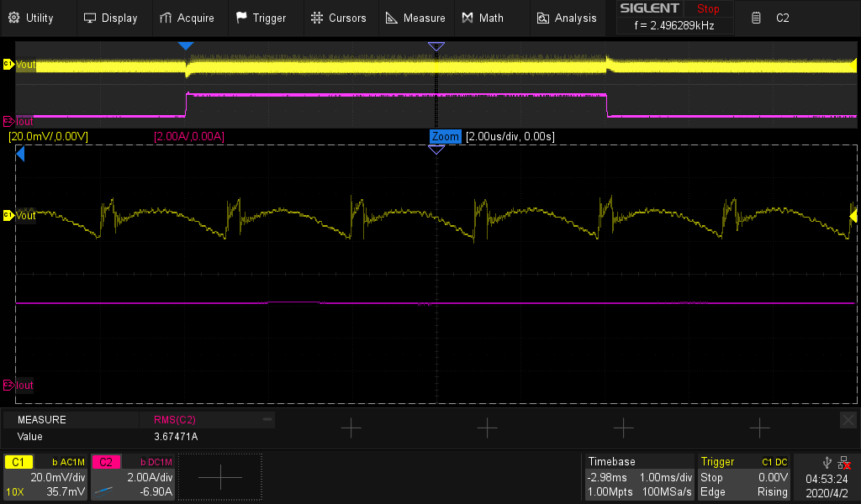Click the red network status icon
861x504 pixels.
[x=845, y=463]
